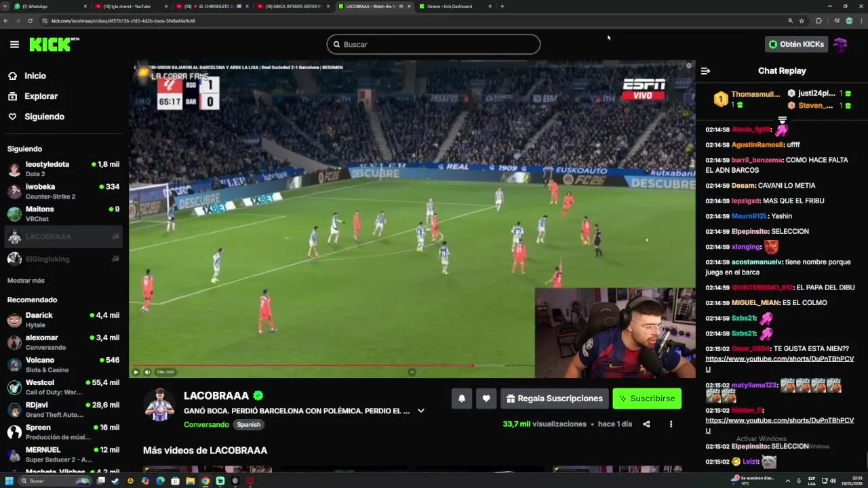Viewport: 868px width, 488px height.
Task: Show hidden system tray icons
Action: pos(789,481)
